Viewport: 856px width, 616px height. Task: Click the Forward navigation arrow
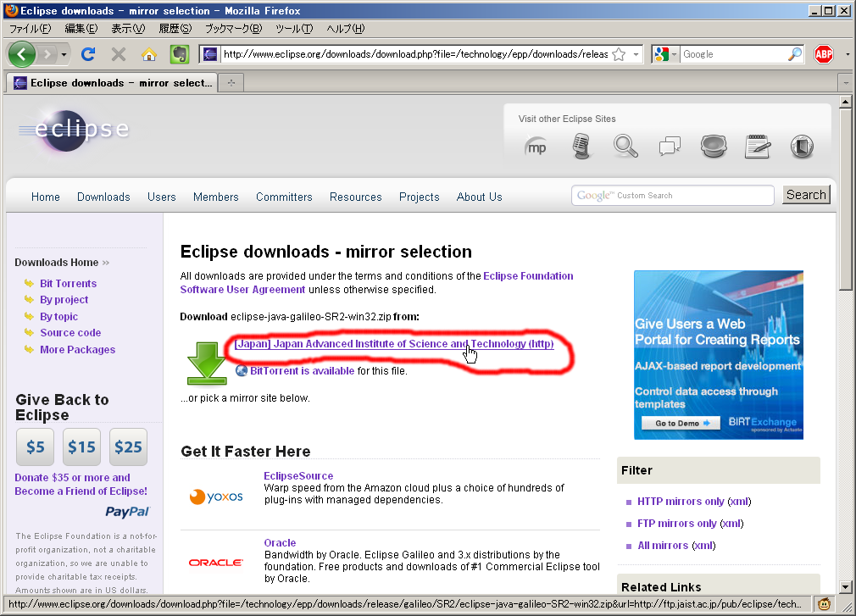point(47,54)
